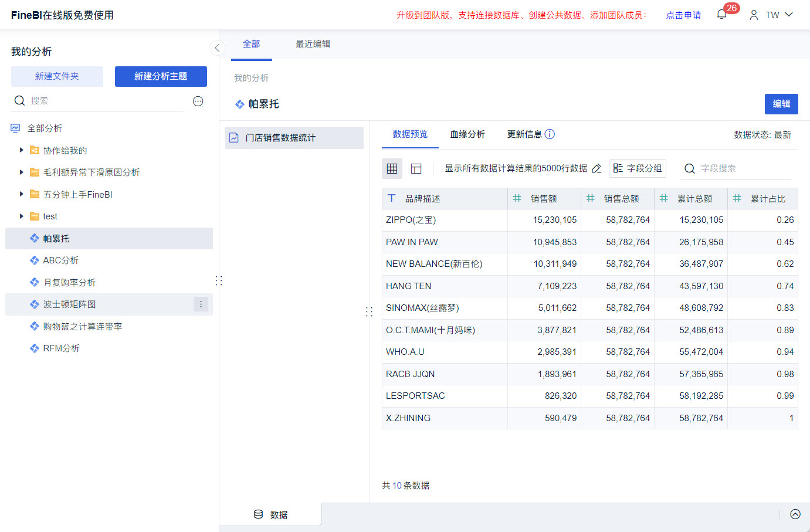Click the ABC分析 subject icon
Viewport: 810px width, 532px height.
click(x=35, y=260)
